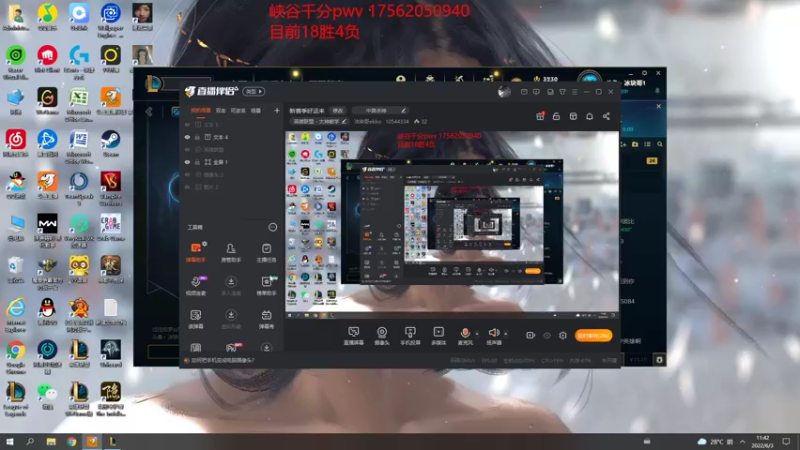The image size is (800, 450).
Task: Add 摄像头 camera source
Action: point(382,336)
